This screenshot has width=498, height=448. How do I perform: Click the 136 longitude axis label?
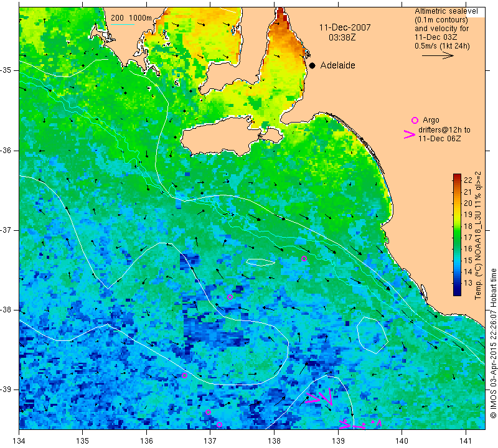pos(146,441)
